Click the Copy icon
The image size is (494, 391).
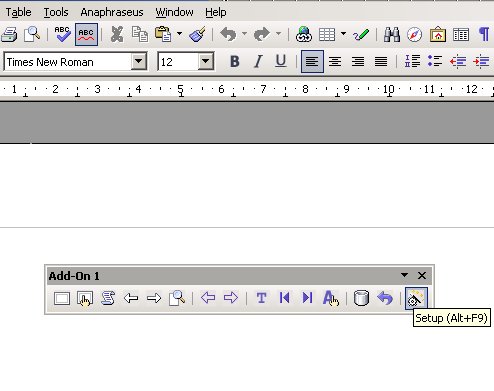click(x=140, y=34)
